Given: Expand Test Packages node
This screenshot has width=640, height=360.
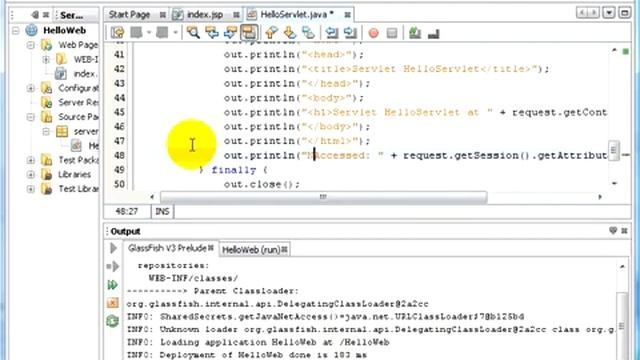Looking at the screenshot, I should pos(31,160).
